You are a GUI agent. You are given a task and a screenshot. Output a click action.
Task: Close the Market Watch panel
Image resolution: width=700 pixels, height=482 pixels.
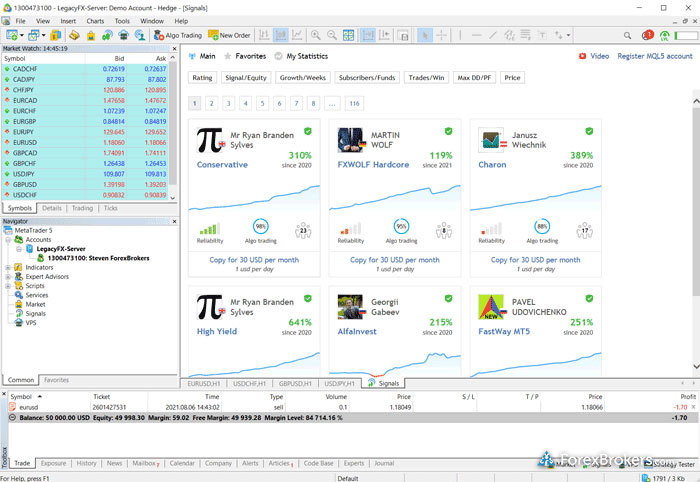pyautogui.click(x=175, y=49)
